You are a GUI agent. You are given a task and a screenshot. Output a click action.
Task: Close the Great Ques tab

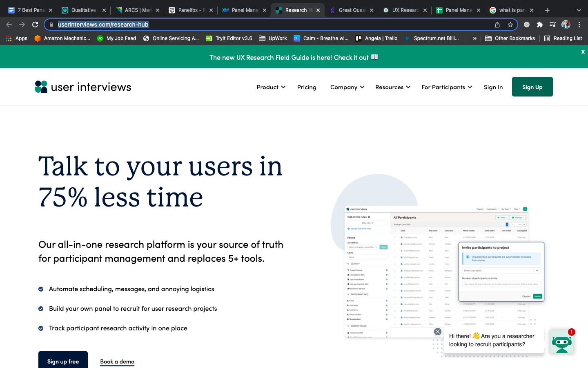(x=372, y=10)
